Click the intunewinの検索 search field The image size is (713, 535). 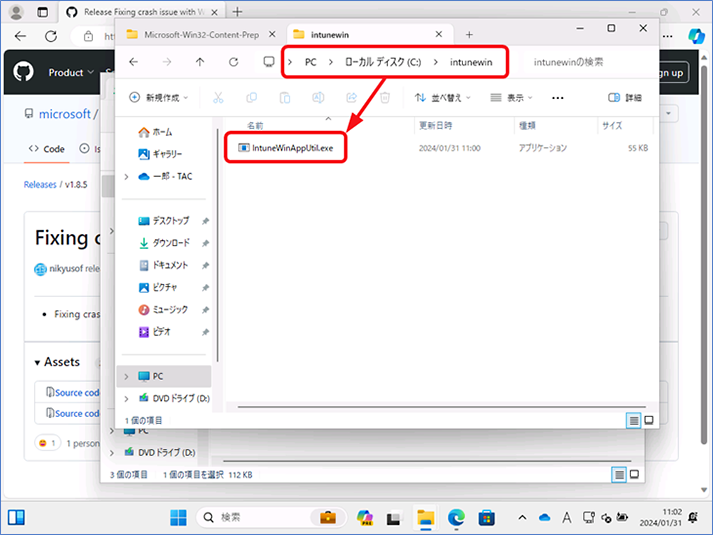[x=587, y=62]
